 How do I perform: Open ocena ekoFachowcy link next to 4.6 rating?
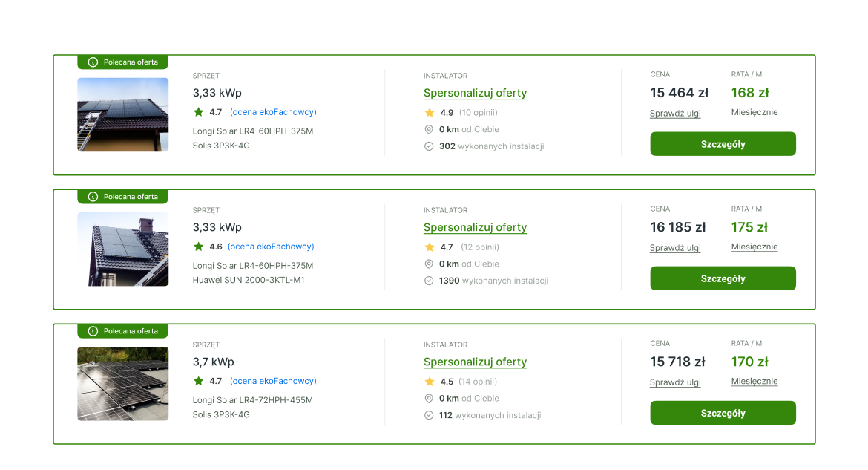[x=271, y=247]
